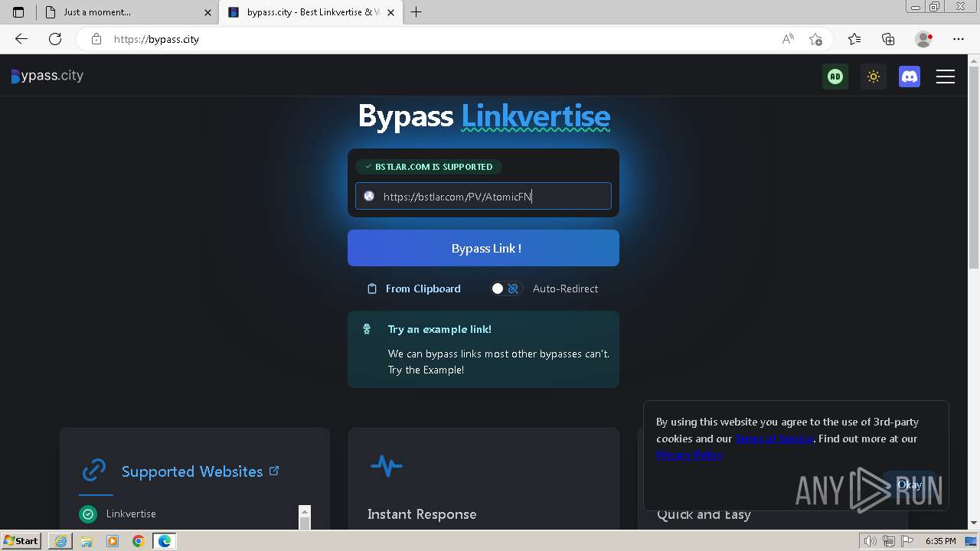The height and width of the screenshot is (551, 980).
Task: Go back to the previous page
Action: click(21, 39)
